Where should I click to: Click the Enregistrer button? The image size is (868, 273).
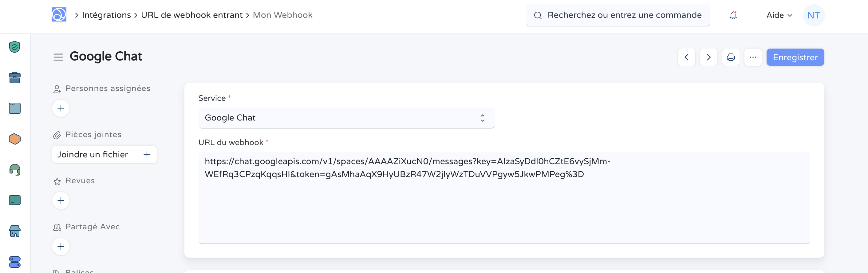pyautogui.click(x=795, y=57)
